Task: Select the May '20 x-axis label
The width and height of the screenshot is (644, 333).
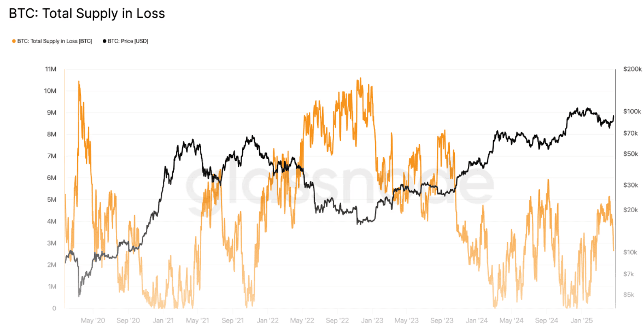Action: coord(93,320)
